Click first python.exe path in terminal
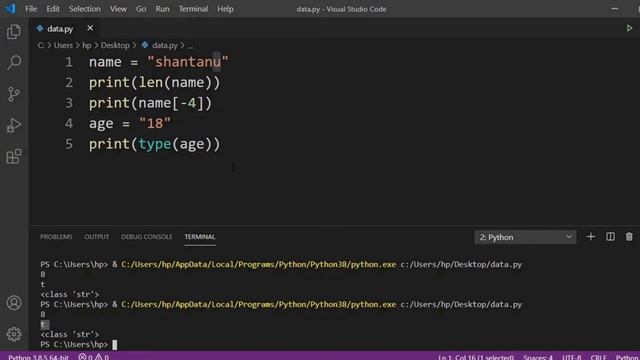Image resolution: width=640 pixels, height=360 pixels. click(x=258, y=264)
